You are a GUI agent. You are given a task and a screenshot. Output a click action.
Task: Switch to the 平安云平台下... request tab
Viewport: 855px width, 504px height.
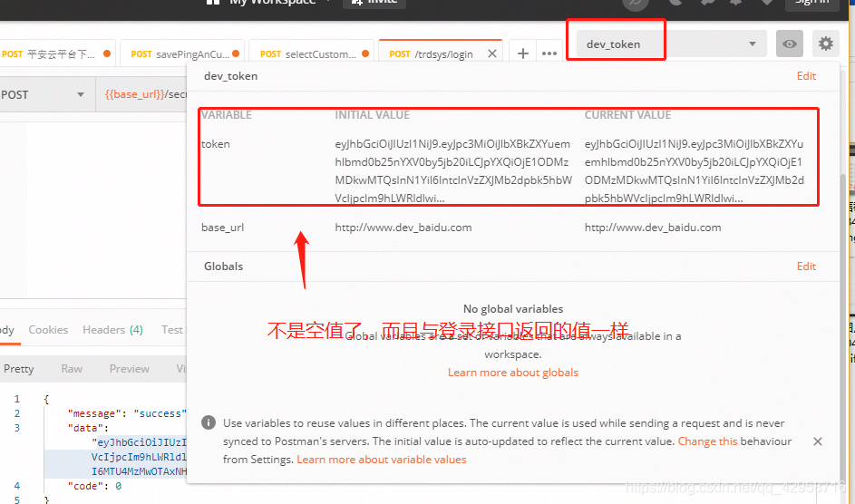coord(57,53)
